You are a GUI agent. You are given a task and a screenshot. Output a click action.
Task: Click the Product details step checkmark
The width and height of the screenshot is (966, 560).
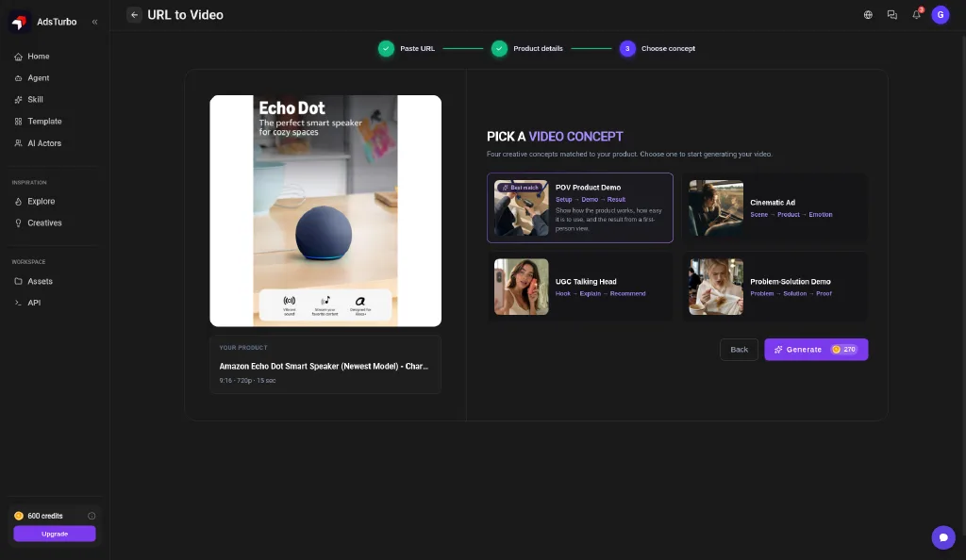click(500, 49)
